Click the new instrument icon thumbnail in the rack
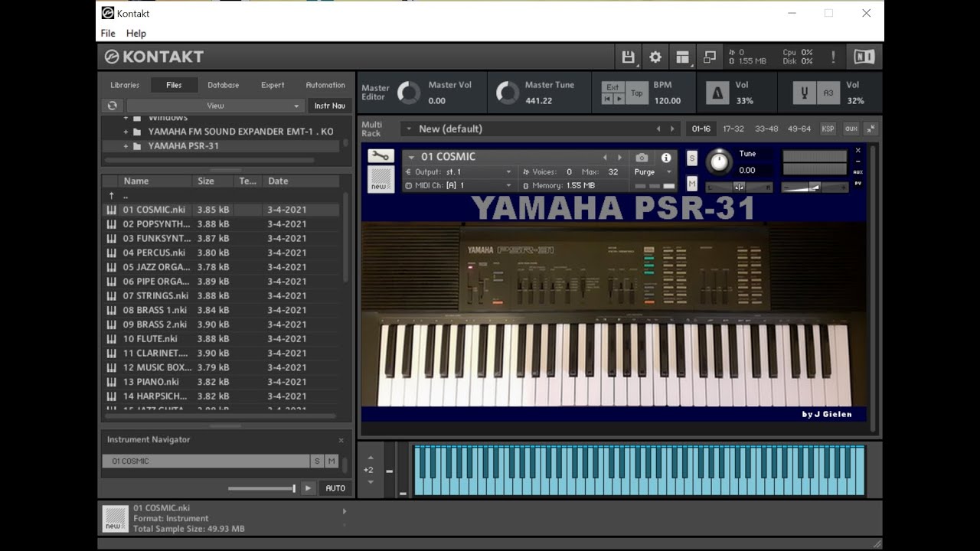 381,179
